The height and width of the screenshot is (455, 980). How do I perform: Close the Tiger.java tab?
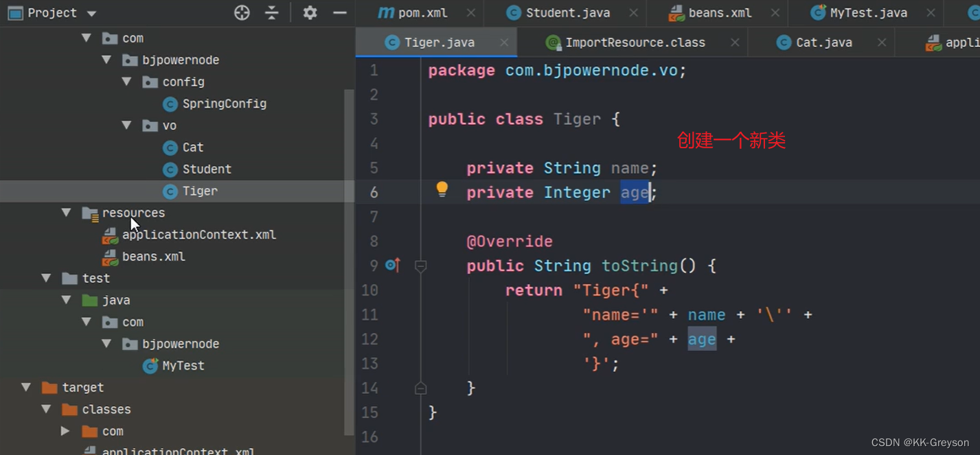click(504, 43)
